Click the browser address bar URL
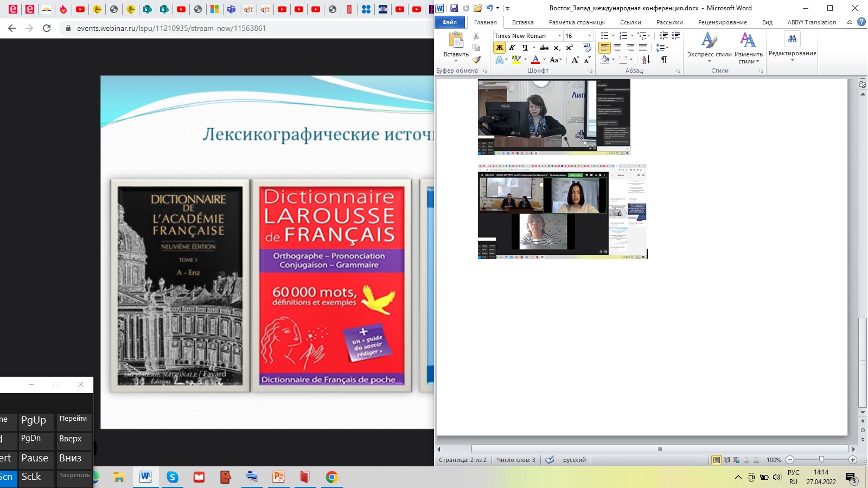 [171, 28]
